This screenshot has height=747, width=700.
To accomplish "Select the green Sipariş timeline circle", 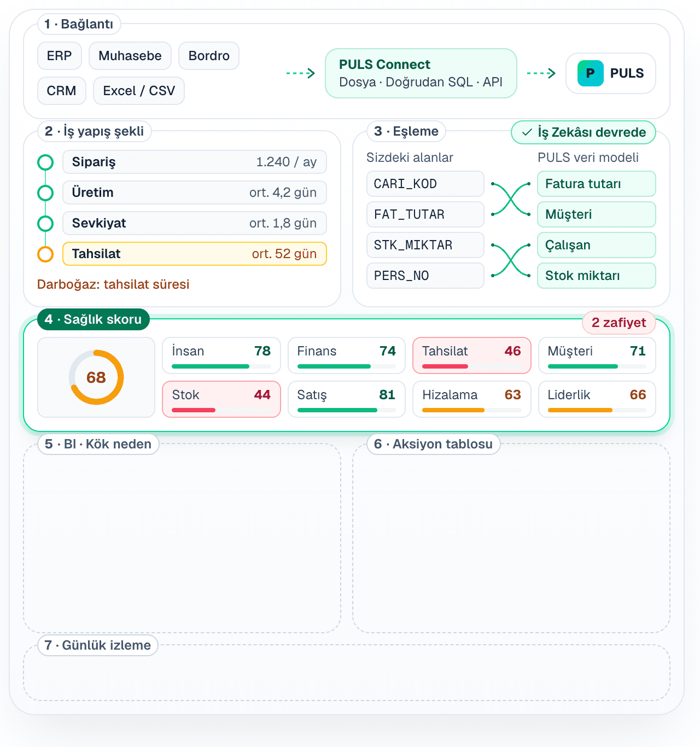I will (x=45, y=162).
